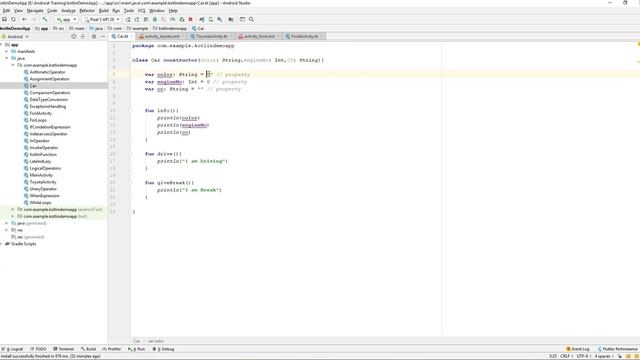
Task: Switch to the FordActivity.kt tab
Action: tap(304, 36)
